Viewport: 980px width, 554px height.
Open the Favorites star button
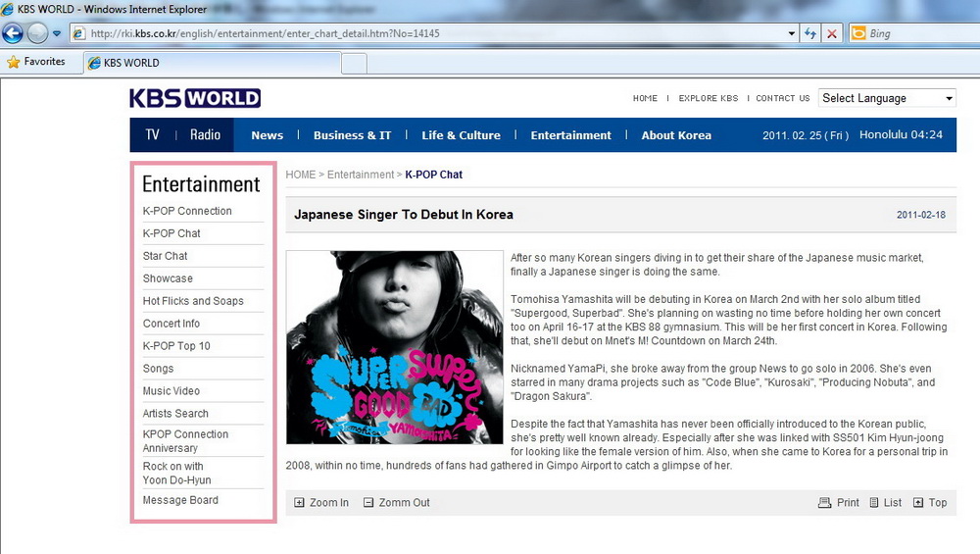coord(36,62)
